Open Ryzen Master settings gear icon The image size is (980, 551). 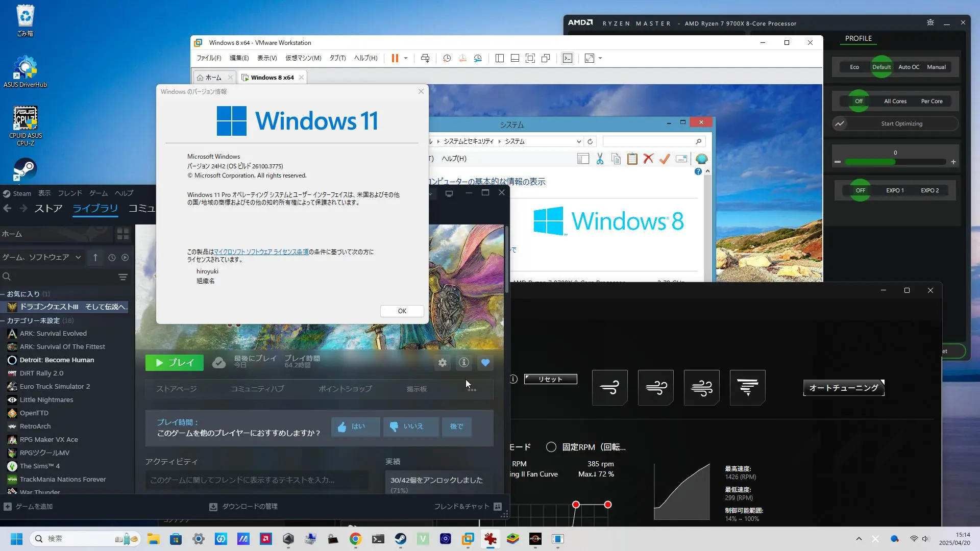[x=930, y=23]
